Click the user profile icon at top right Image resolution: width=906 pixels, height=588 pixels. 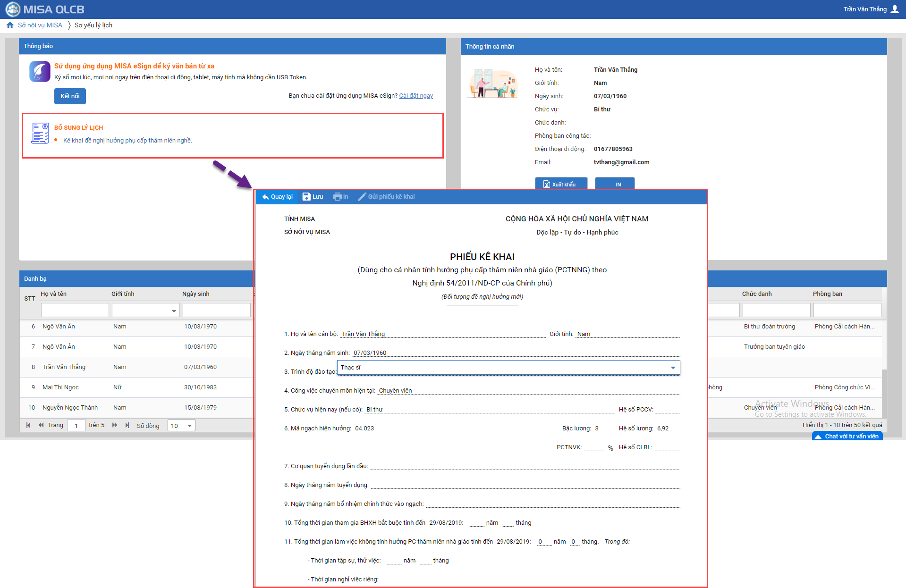point(894,9)
